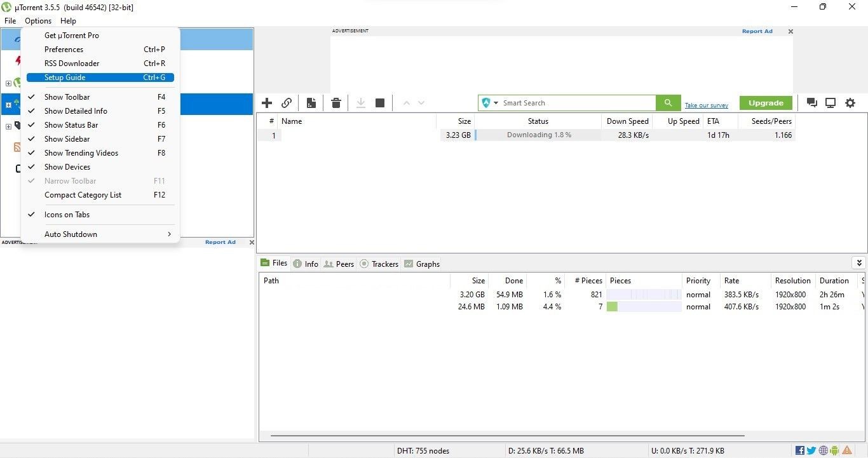The height and width of the screenshot is (458, 868).
Task: Choose RSS Downloader from the menu
Action: pos(100,64)
